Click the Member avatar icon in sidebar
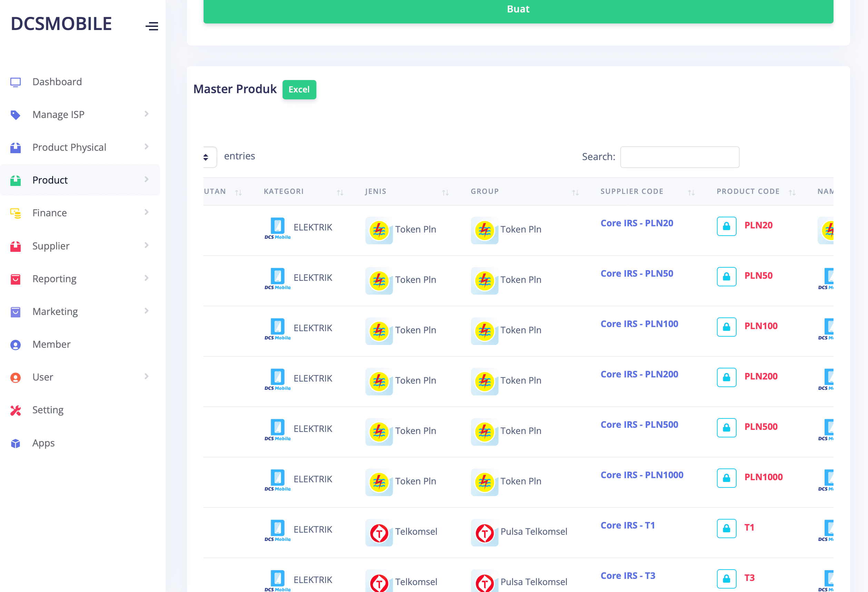This screenshot has width=868, height=592. [15, 344]
